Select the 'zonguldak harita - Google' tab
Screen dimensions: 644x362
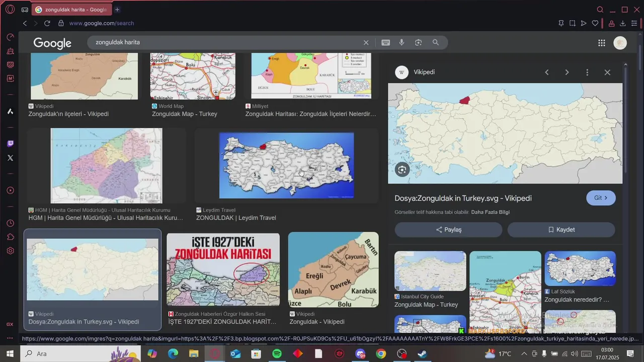tap(71, 10)
